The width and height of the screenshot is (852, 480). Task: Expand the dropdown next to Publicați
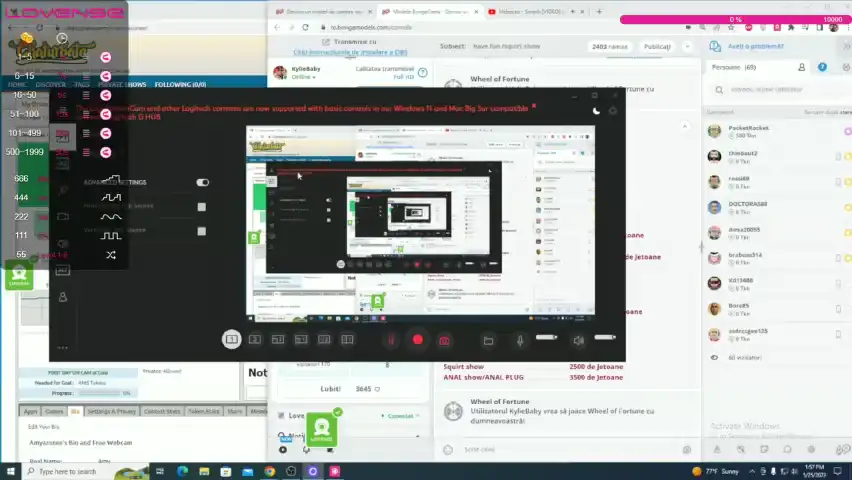(688, 47)
